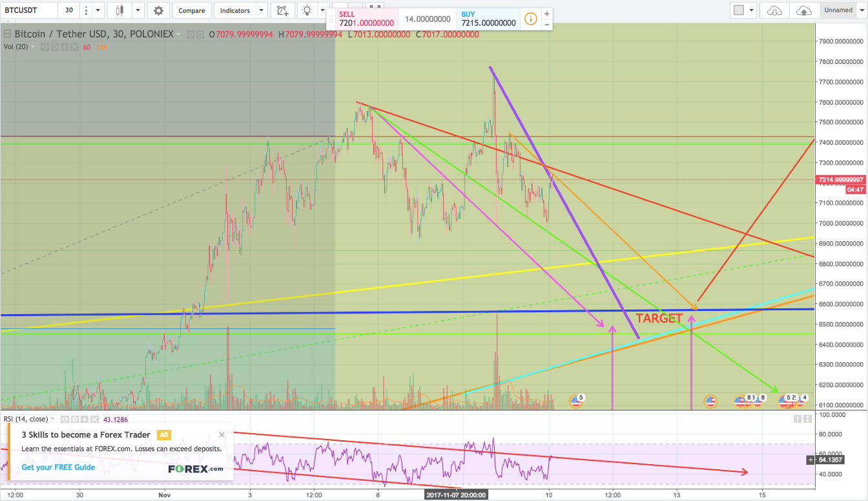Viewport: 868px width, 501px height.
Task: Click the 3 Skills to become a Forex Trader headline
Action: coord(86,435)
